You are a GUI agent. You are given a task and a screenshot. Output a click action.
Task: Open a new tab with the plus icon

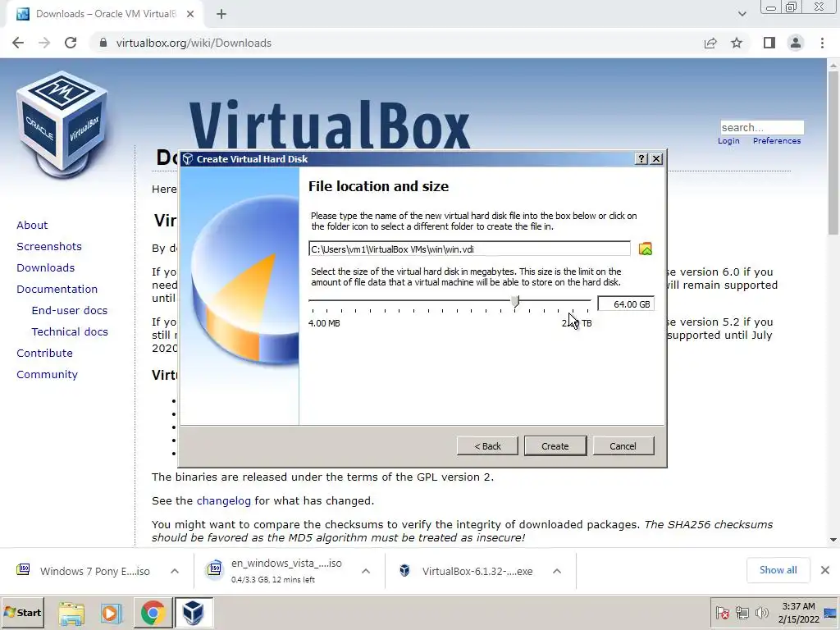[221, 15]
